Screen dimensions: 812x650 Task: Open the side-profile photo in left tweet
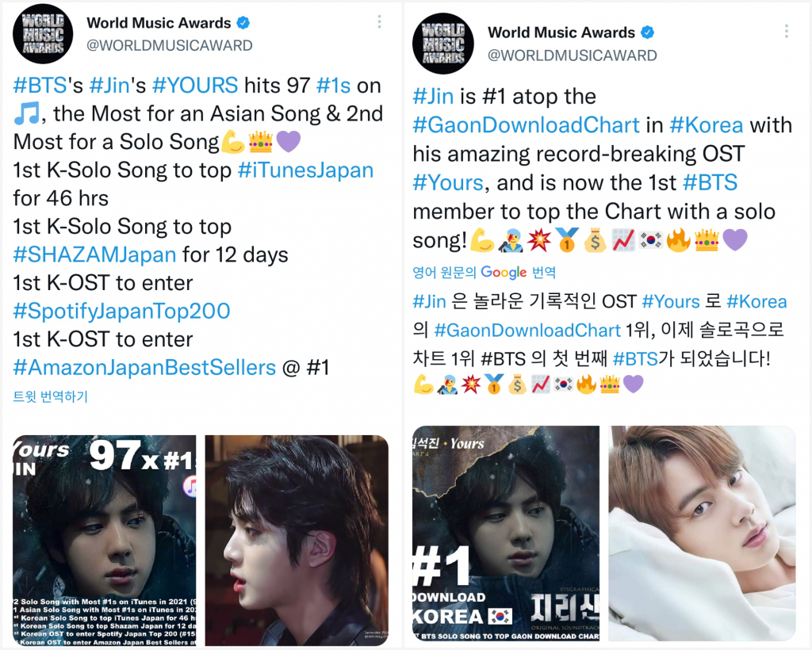(x=297, y=541)
